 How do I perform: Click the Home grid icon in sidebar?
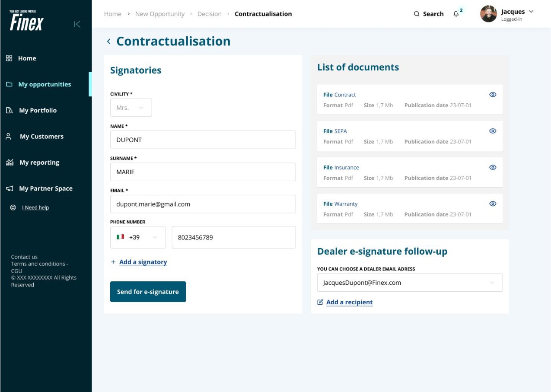[9, 58]
